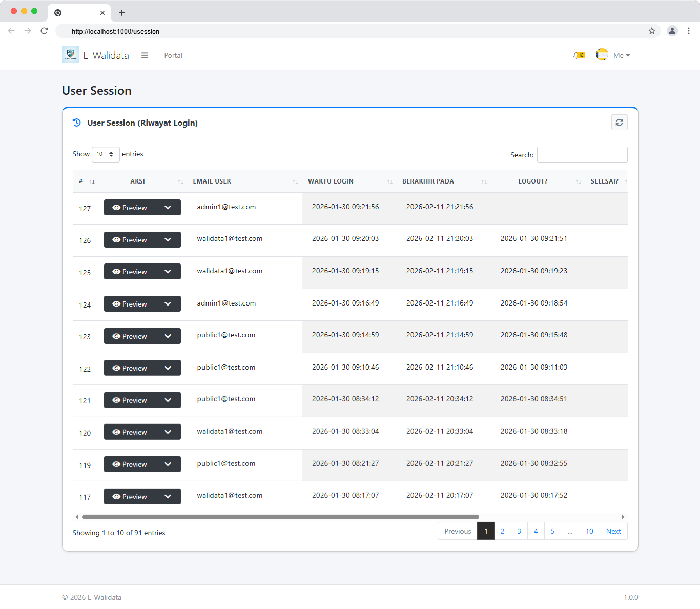Bookmark this page with star icon

[651, 31]
